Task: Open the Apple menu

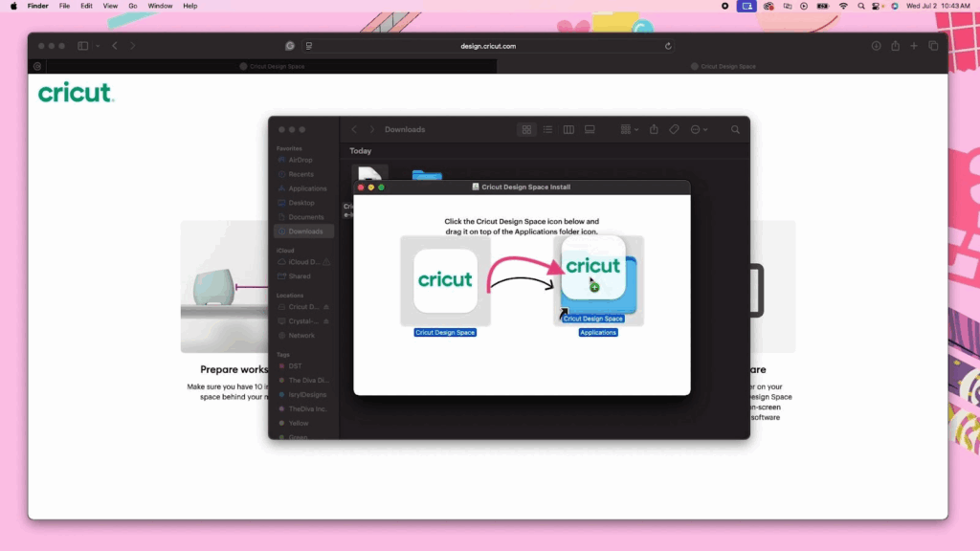Action: coord(13,6)
